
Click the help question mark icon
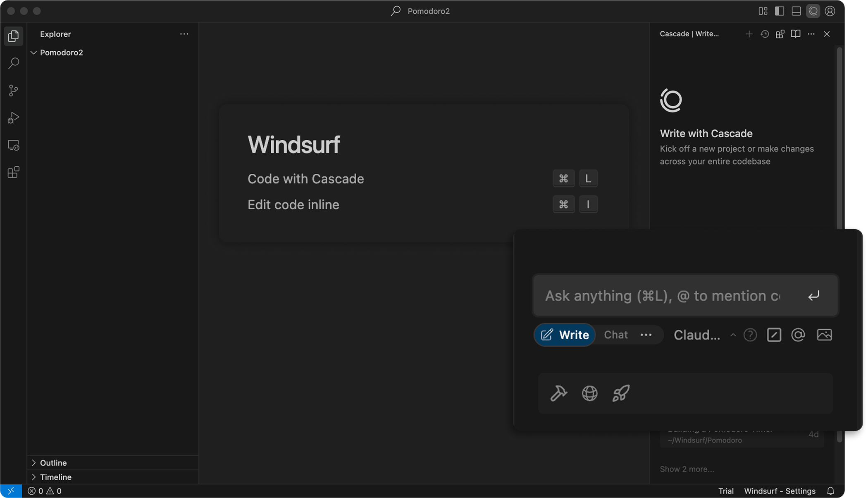point(750,335)
